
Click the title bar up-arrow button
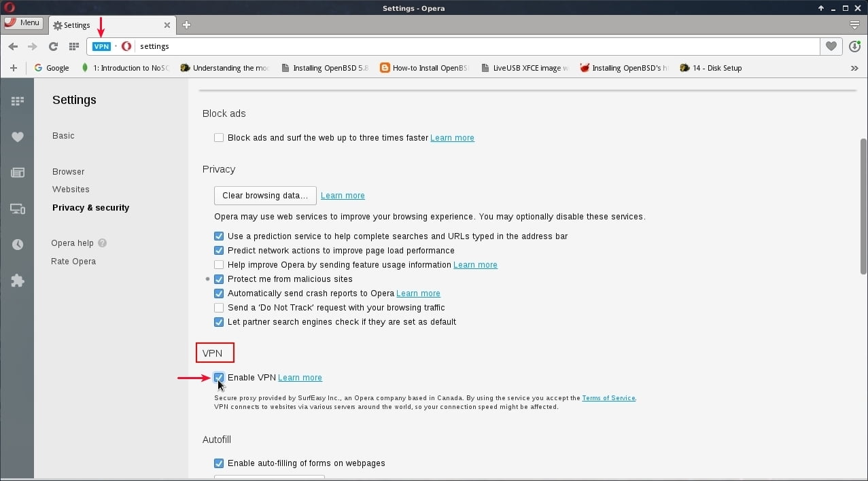point(820,8)
